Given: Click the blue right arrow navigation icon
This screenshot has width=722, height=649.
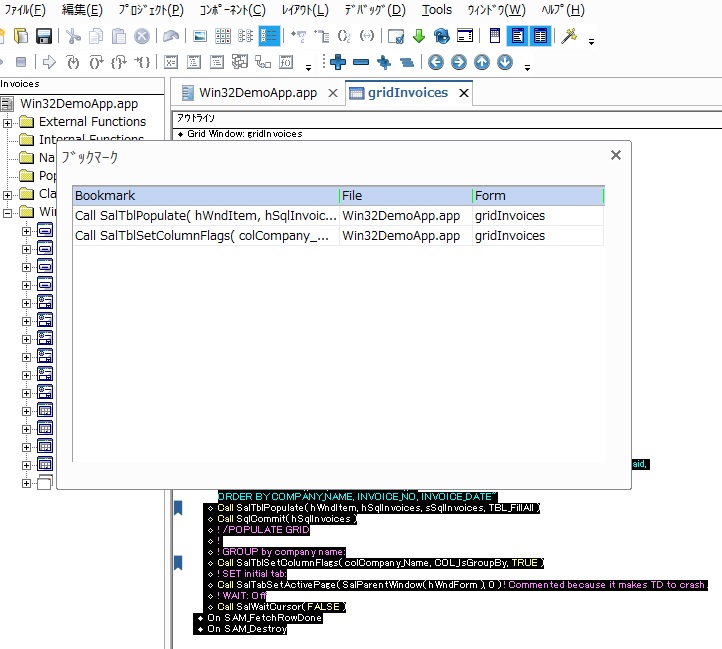Looking at the screenshot, I should [459, 62].
